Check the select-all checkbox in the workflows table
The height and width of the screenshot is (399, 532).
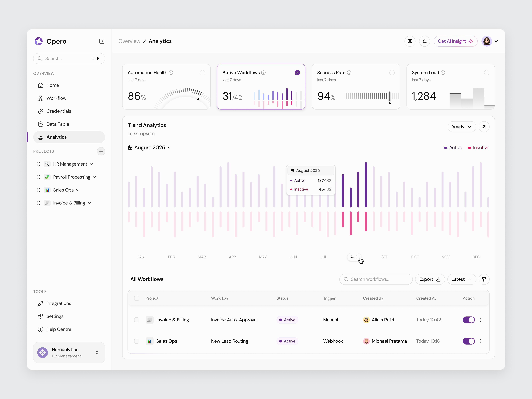pos(137,298)
